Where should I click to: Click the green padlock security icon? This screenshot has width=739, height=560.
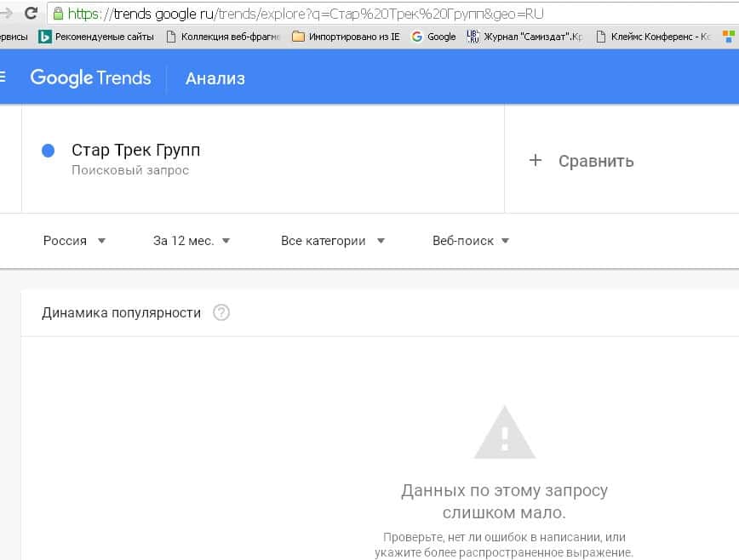pos(58,13)
